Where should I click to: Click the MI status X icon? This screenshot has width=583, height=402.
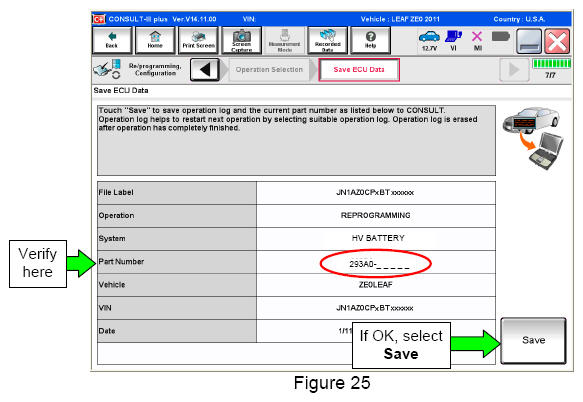(477, 41)
